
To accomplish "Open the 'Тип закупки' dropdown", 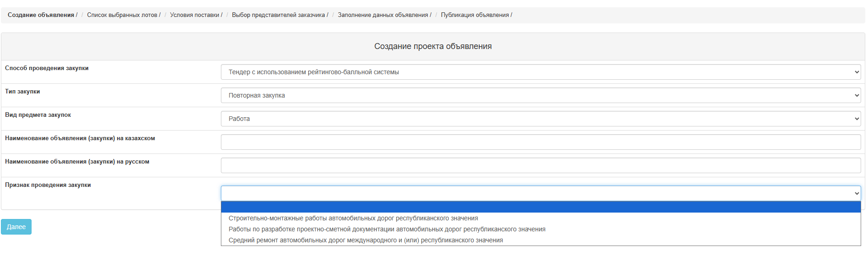I will point(541,95).
